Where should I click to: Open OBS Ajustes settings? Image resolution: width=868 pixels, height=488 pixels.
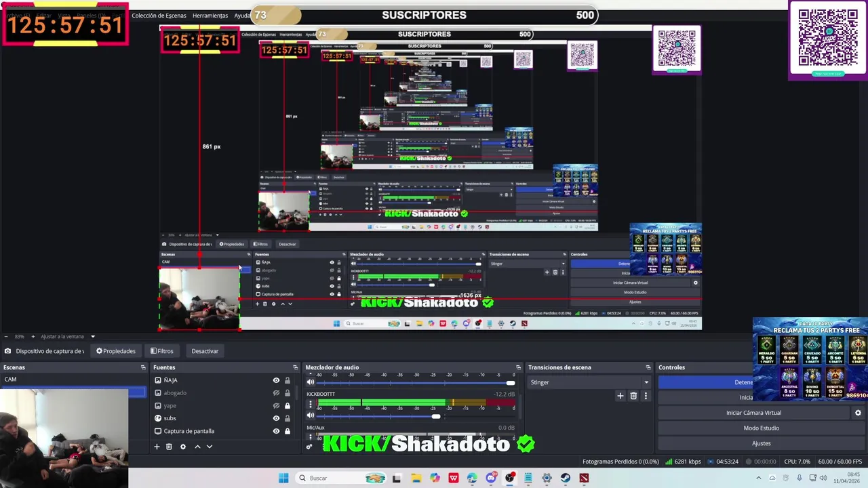click(x=761, y=443)
